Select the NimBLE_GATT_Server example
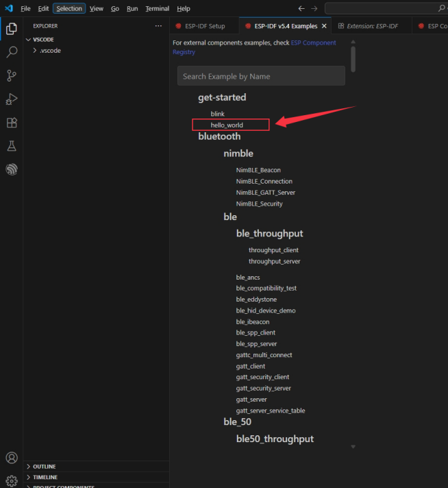This screenshot has height=488, width=448. [x=265, y=193]
